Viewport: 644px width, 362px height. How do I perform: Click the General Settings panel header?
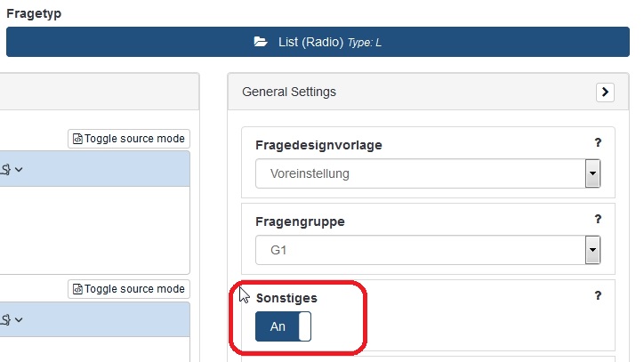pyautogui.click(x=400, y=92)
